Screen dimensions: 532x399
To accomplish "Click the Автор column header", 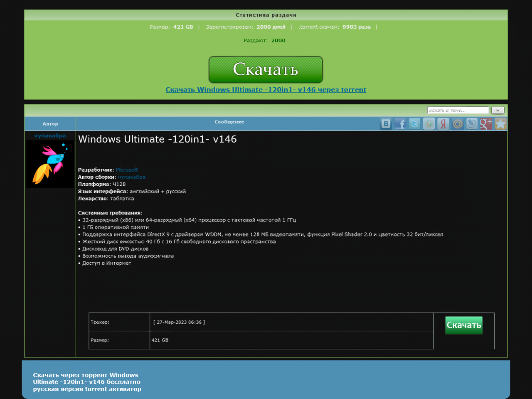I will point(50,124).
